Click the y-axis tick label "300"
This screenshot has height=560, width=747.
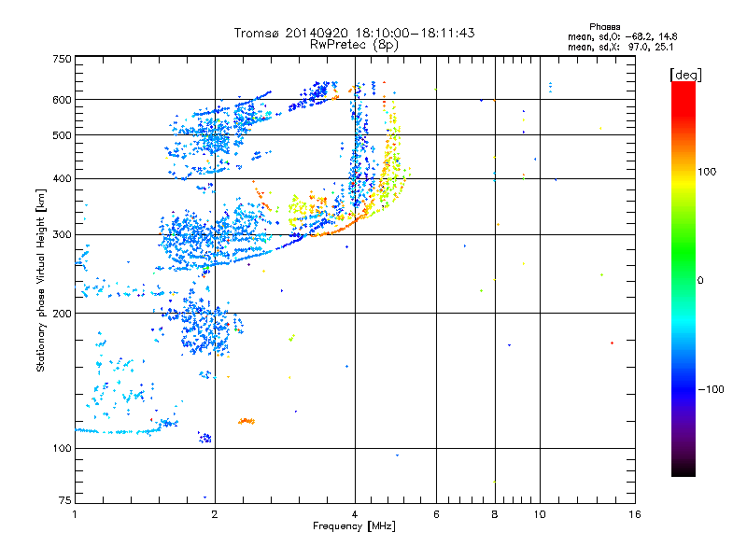(x=62, y=235)
